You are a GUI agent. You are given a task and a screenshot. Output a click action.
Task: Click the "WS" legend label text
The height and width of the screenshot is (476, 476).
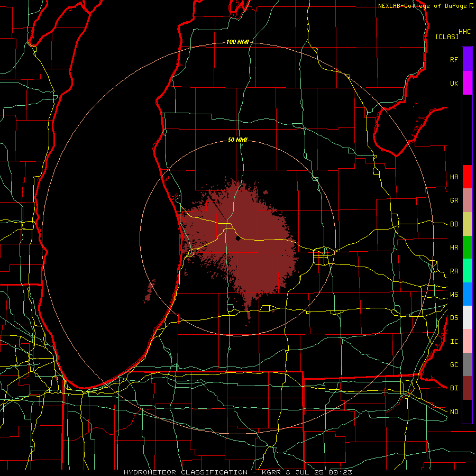[x=454, y=294]
